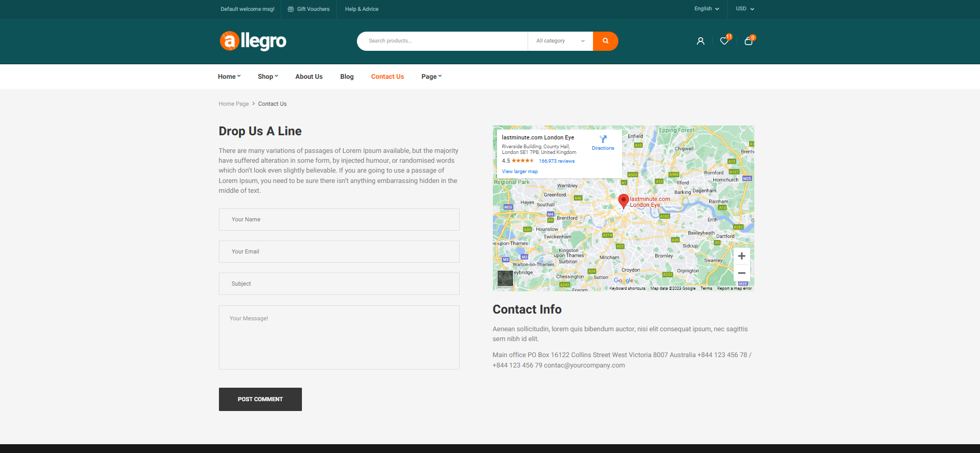980x453 pixels.
Task: Click Keyboard shortcuts on map
Action: click(627, 288)
